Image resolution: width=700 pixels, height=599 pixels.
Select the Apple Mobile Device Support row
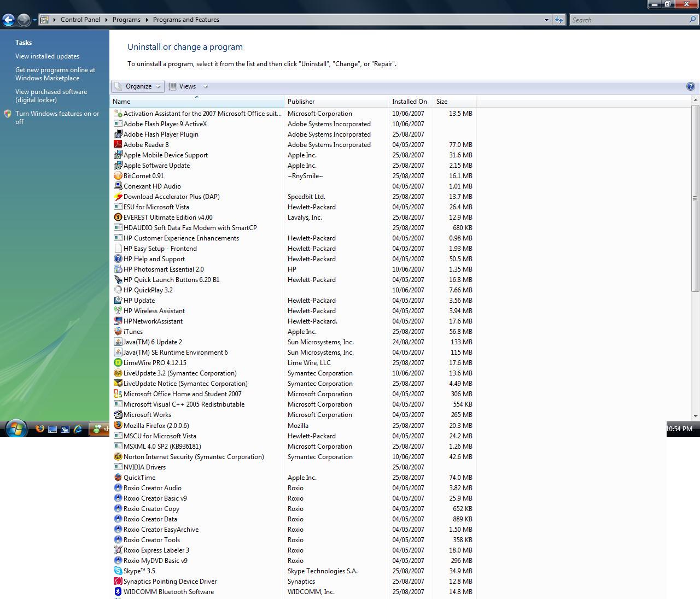[293, 155]
